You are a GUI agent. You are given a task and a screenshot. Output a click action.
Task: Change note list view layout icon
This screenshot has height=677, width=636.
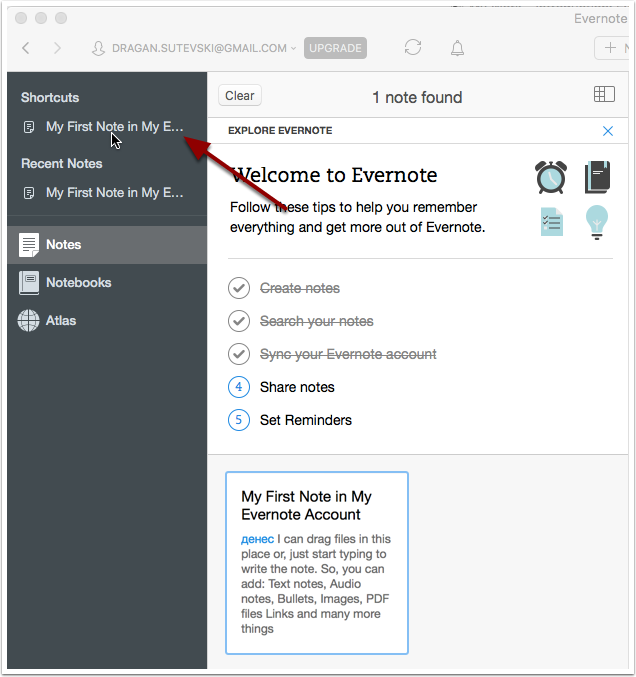[604, 95]
